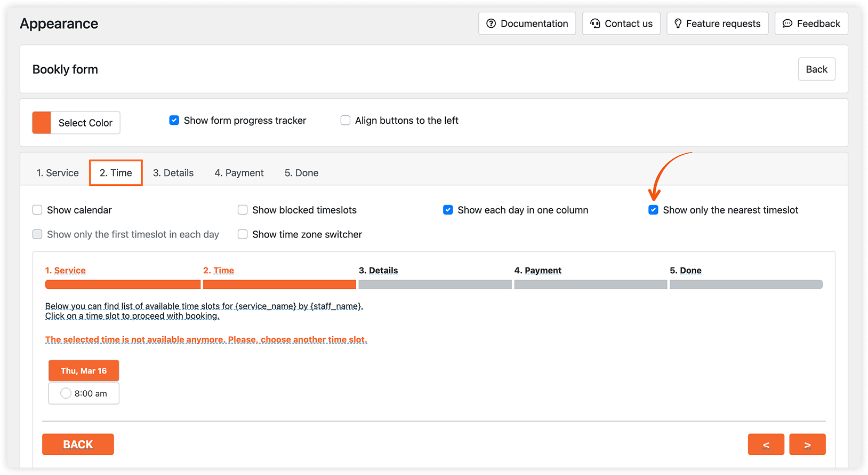Click the Contact us button
The width and height of the screenshot is (868, 475).
pos(621,23)
